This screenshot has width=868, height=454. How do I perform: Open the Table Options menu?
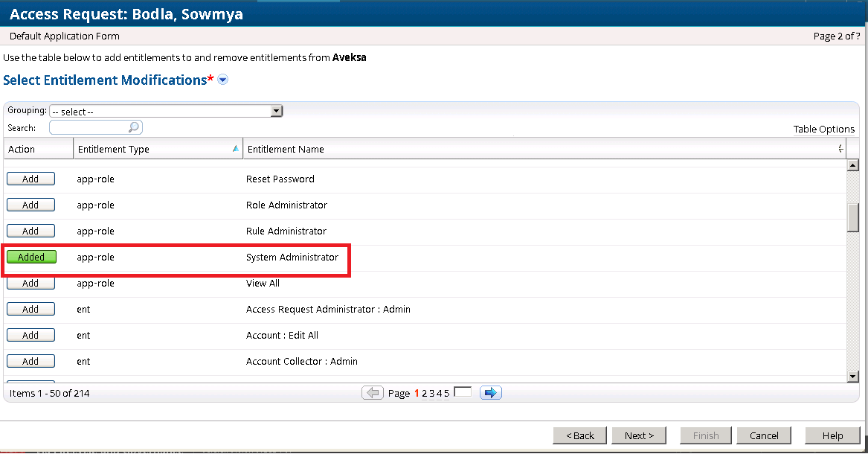[823, 129]
